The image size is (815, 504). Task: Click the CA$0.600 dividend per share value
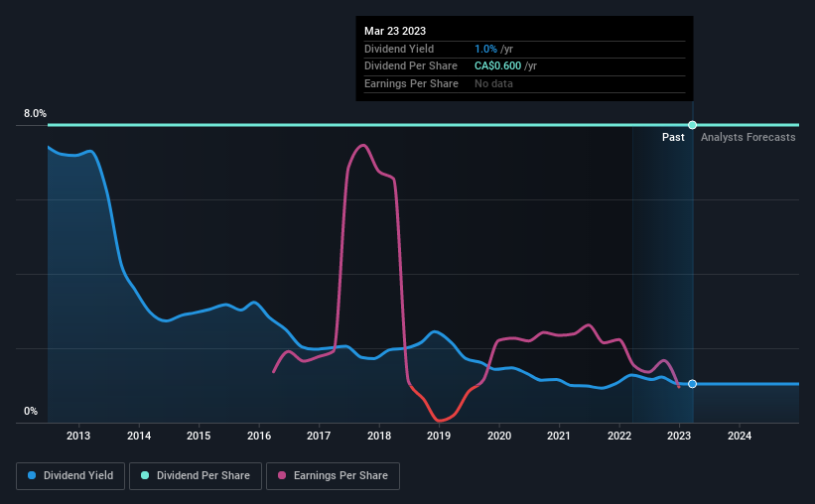click(497, 66)
